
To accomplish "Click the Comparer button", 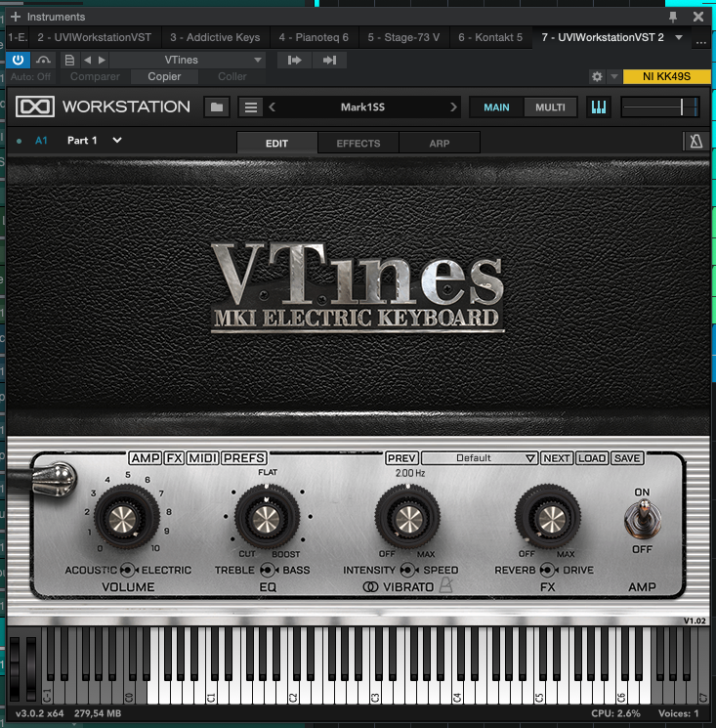I will 95,76.
